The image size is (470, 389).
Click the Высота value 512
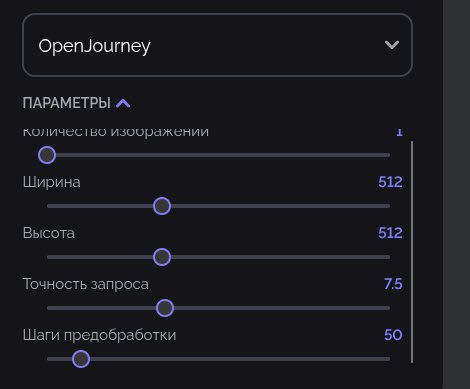[x=390, y=233]
